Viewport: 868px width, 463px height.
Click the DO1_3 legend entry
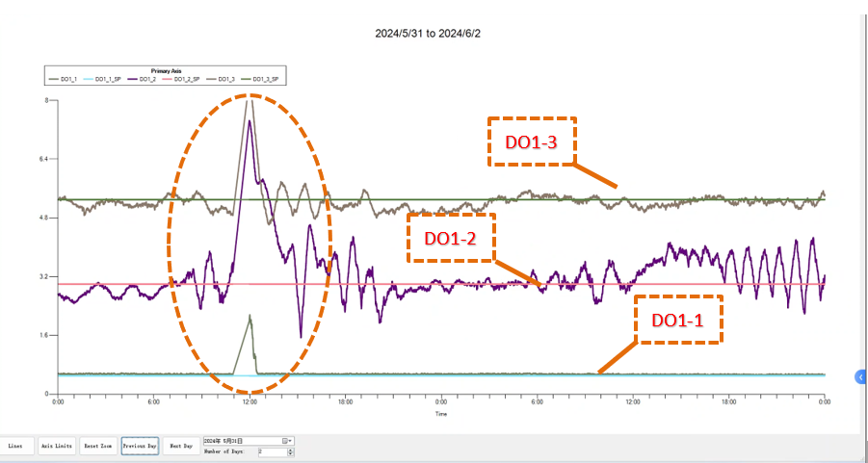[x=219, y=80]
